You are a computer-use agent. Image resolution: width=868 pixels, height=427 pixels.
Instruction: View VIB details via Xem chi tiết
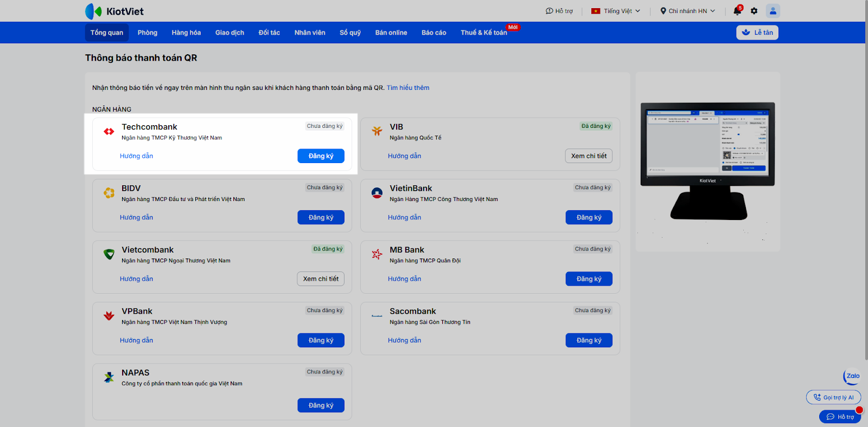[x=589, y=156]
